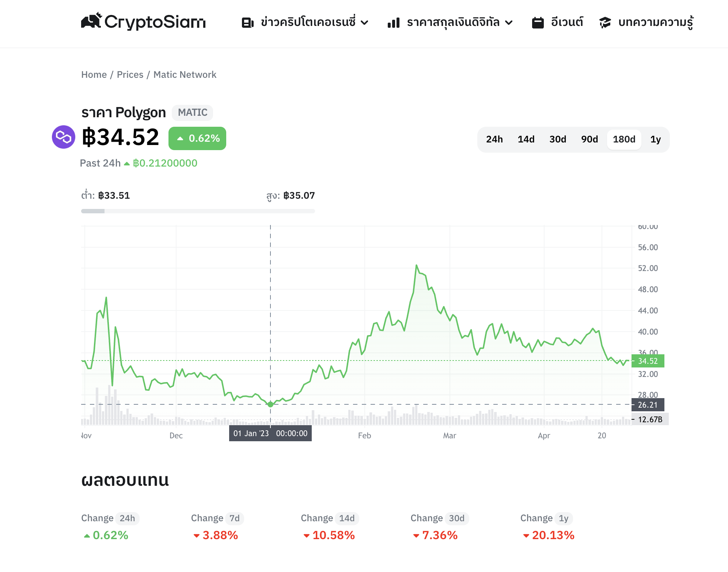Open the ราคาสกุลเงินดิจิทัล menu label
The width and height of the screenshot is (728, 572).
(x=453, y=22)
